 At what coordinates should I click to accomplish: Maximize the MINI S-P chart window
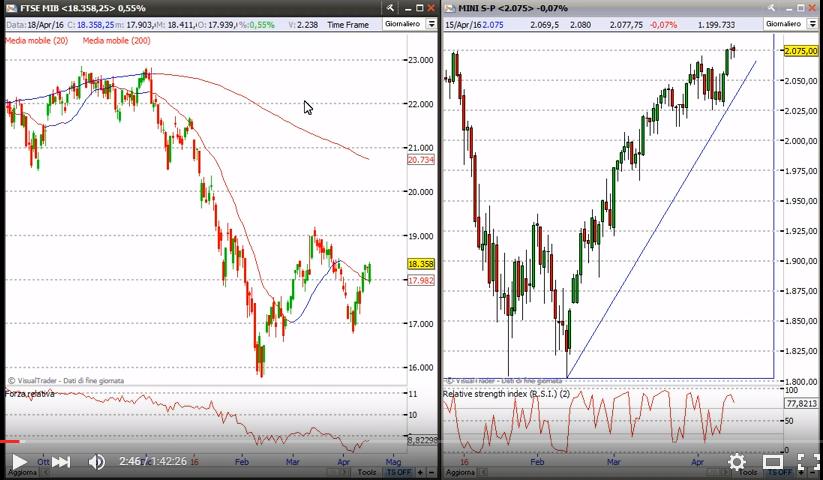[800, 8]
